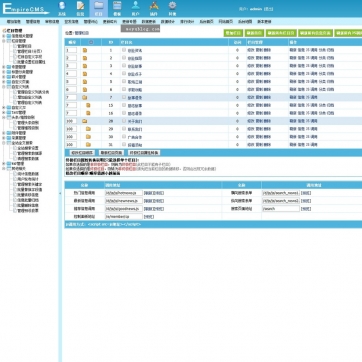Expand the 采集管理 sidebar node
This screenshot has height=362, width=362.
(4, 138)
